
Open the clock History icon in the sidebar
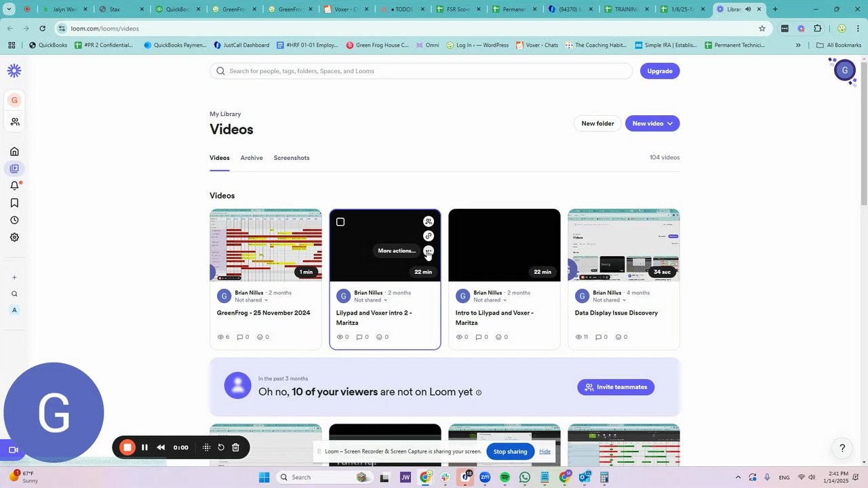pos(14,220)
